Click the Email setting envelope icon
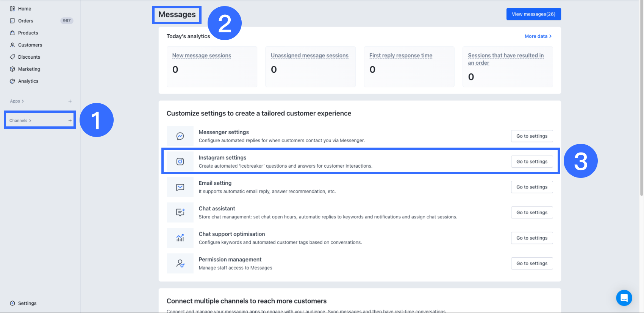The height and width of the screenshot is (313, 644). tap(180, 187)
